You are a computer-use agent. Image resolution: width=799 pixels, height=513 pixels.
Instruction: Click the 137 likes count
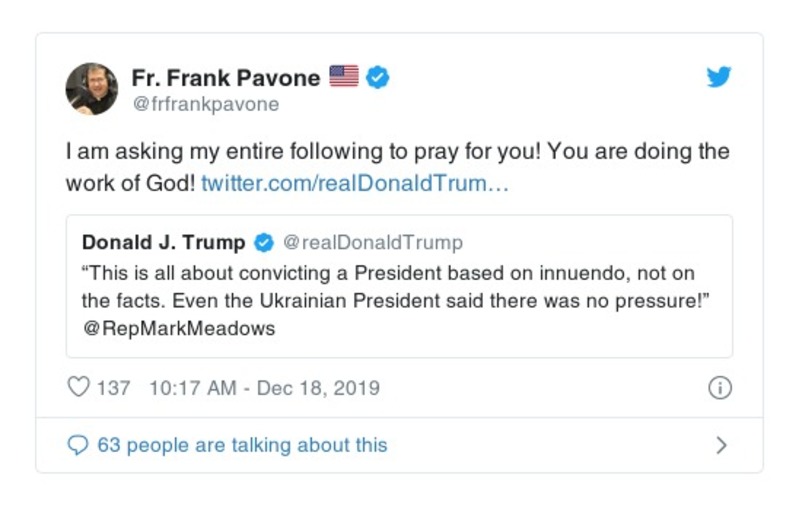[x=113, y=388]
